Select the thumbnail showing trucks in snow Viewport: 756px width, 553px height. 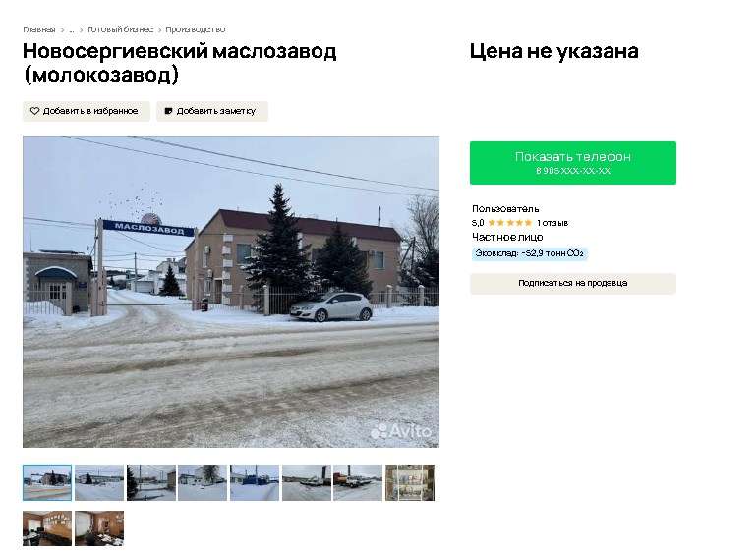click(358, 482)
